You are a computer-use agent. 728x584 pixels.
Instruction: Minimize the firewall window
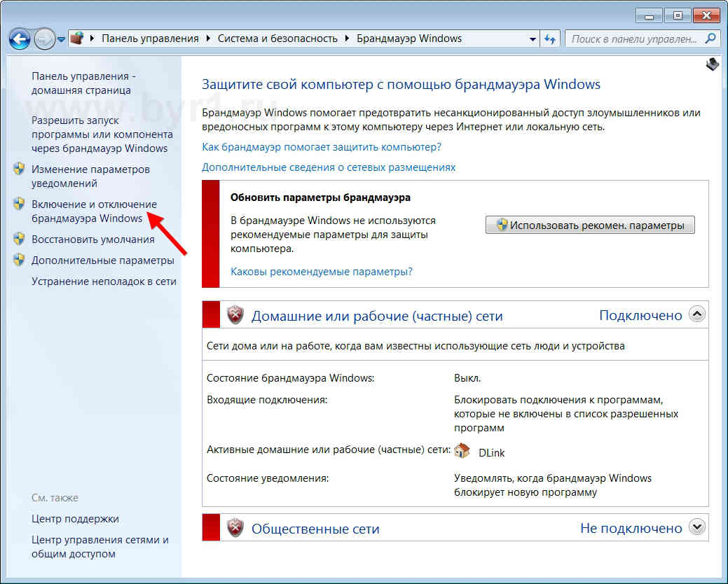[x=649, y=16]
